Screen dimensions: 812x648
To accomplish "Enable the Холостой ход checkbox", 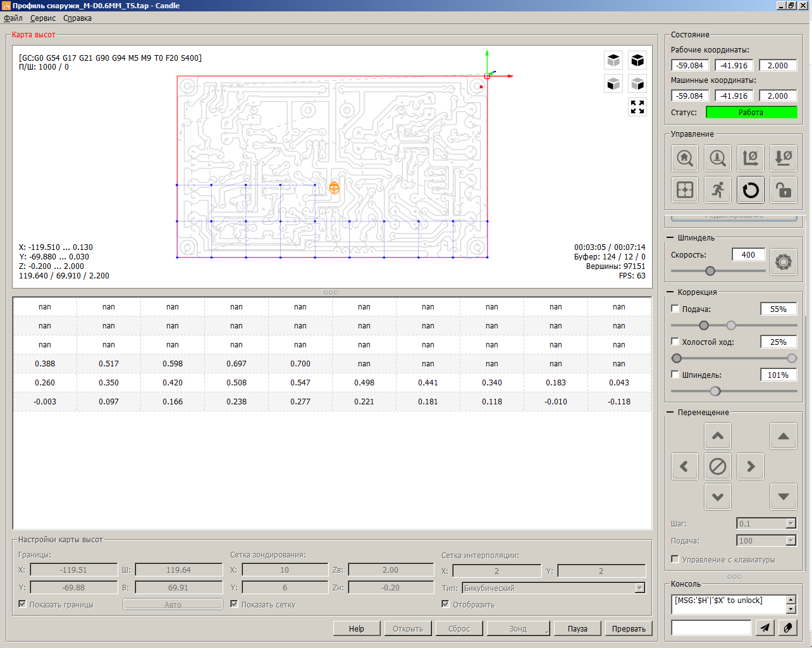I will point(675,342).
